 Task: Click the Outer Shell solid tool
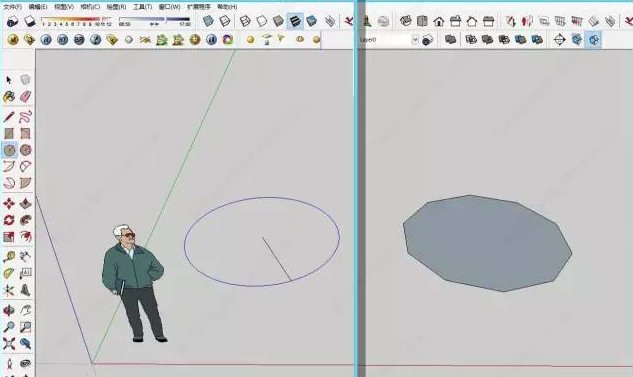[450, 40]
